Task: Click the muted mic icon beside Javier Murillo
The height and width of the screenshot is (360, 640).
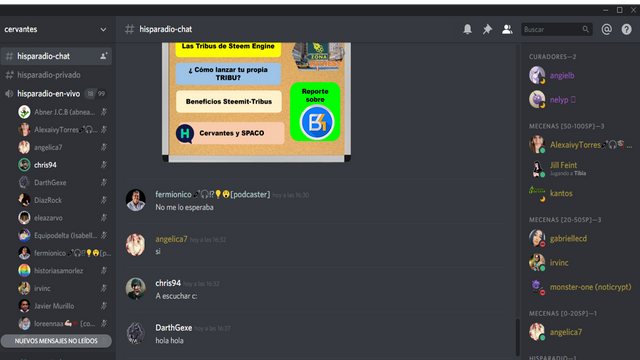Action: pos(104,306)
